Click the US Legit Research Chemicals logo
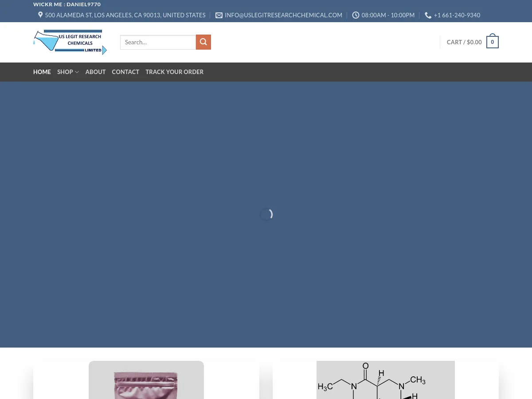Screen dimensions: 532x399 coord(70,42)
